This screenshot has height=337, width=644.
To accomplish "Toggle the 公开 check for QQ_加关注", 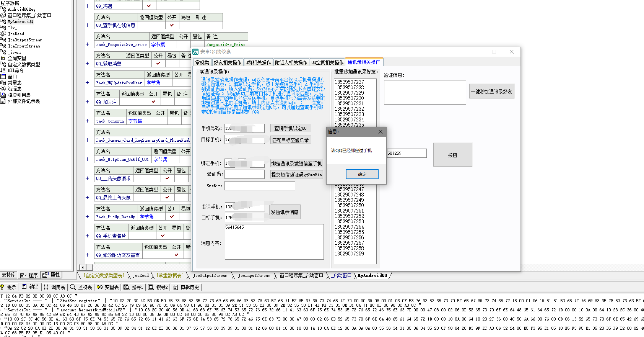I will (153, 101).
